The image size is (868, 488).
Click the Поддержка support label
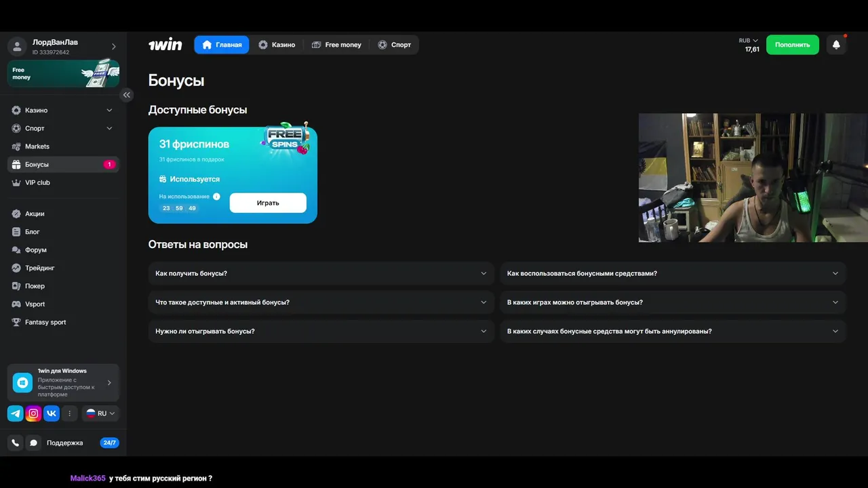64,443
